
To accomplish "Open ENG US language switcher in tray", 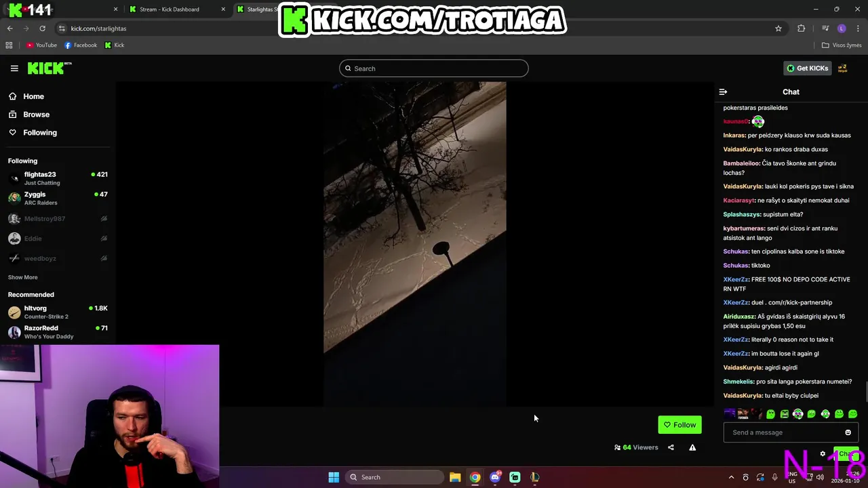I will tap(791, 477).
